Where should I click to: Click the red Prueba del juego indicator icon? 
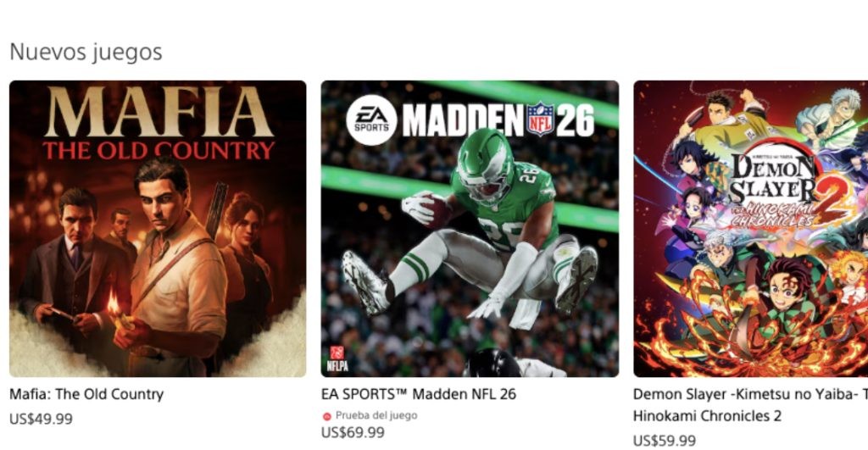(x=327, y=416)
